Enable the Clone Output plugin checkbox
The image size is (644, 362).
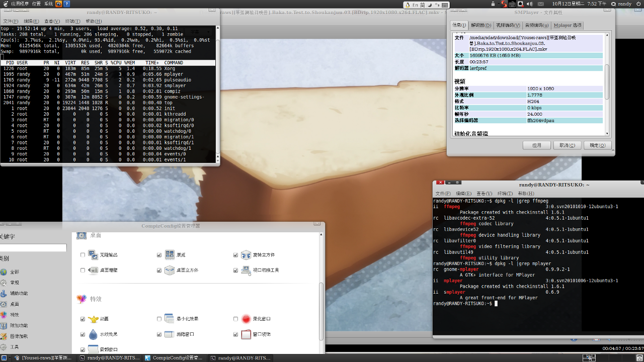coord(83,255)
